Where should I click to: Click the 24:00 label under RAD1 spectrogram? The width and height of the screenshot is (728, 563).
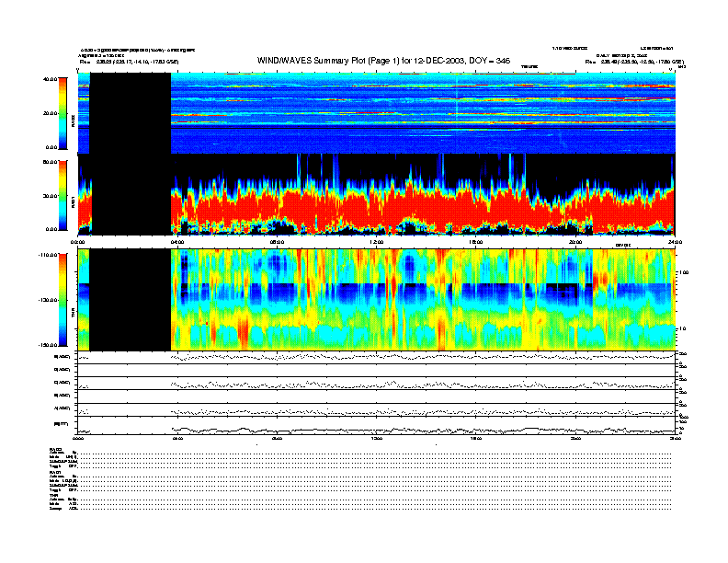[x=674, y=242]
